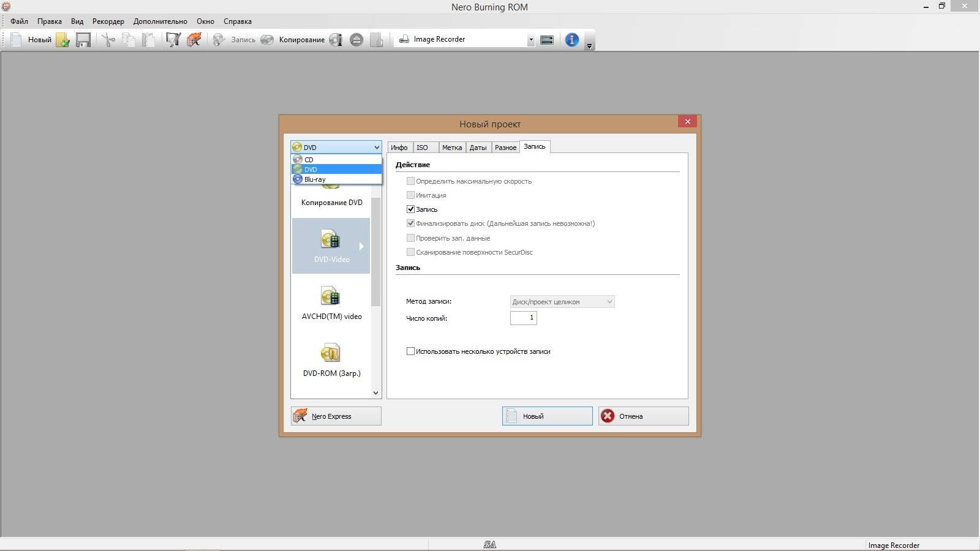Click the blue Info icon

571,40
